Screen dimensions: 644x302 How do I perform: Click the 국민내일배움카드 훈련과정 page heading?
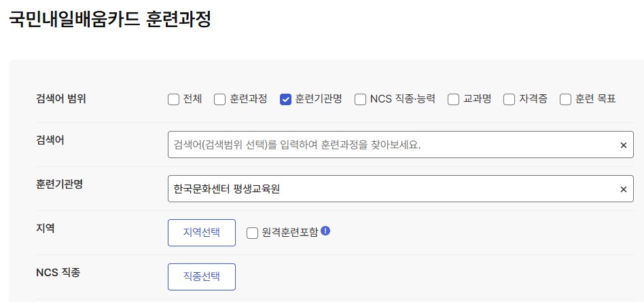pos(110,19)
